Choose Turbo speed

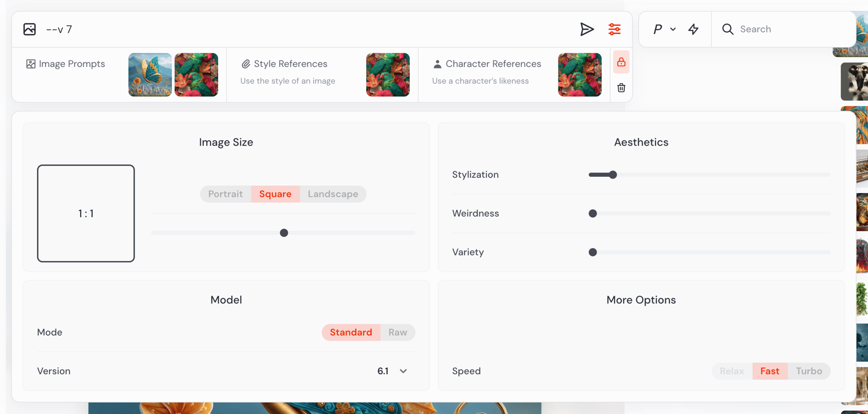[809, 371]
